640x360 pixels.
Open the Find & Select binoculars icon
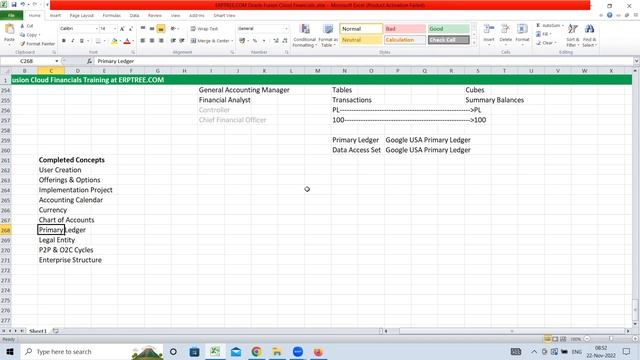[x=589, y=29]
